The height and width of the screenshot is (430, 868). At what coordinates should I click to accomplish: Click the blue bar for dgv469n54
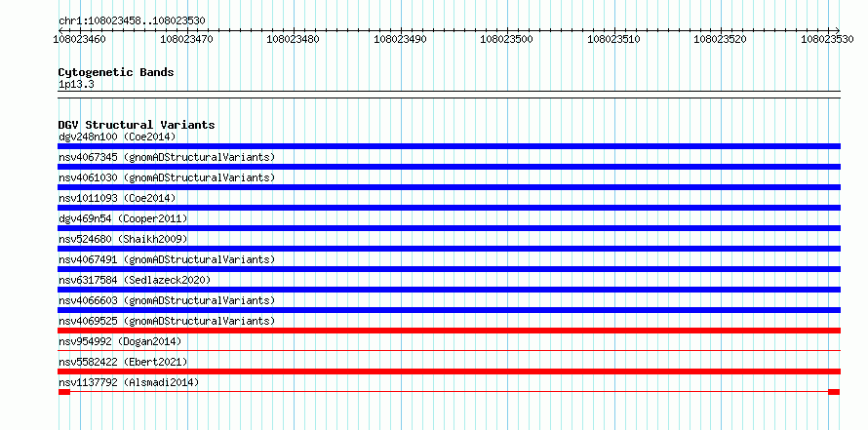click(x=449, y=228)
